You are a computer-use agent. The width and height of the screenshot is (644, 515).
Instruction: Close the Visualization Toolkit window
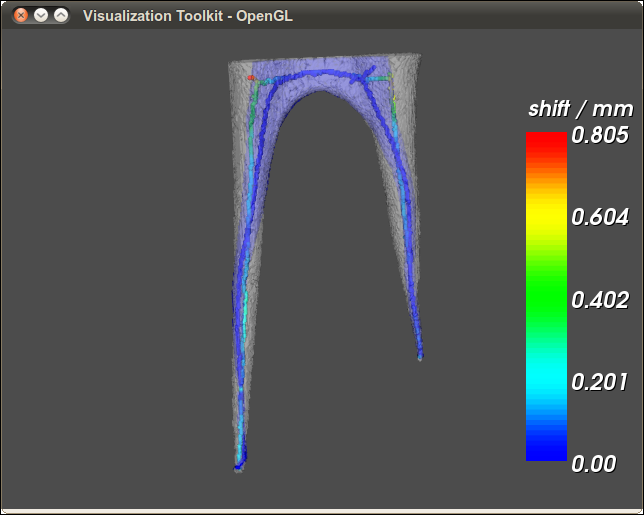pos(21,16)
